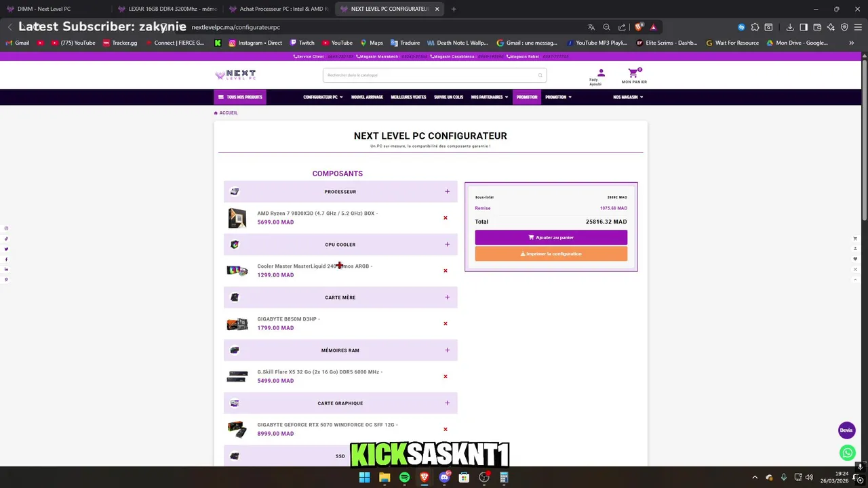
Task: Expand the CPU Cooler section plus
Action: coord(447,245)
